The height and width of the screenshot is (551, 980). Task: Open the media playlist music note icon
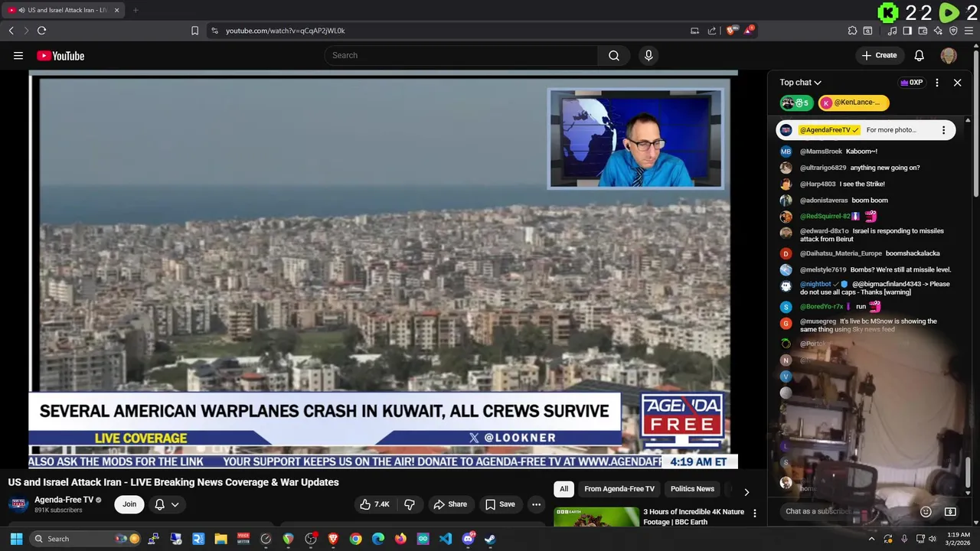point(892,31)
